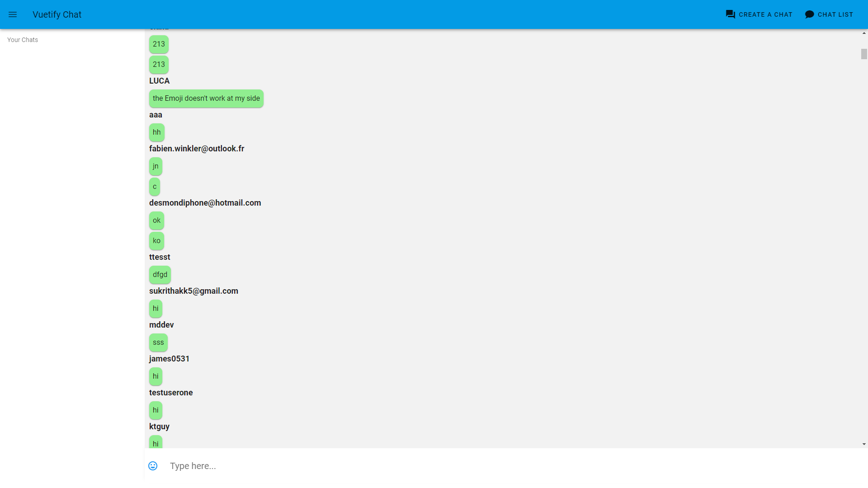Click the username aaa
Viewport: 868px width, 488px height.
tap(156, 115)
